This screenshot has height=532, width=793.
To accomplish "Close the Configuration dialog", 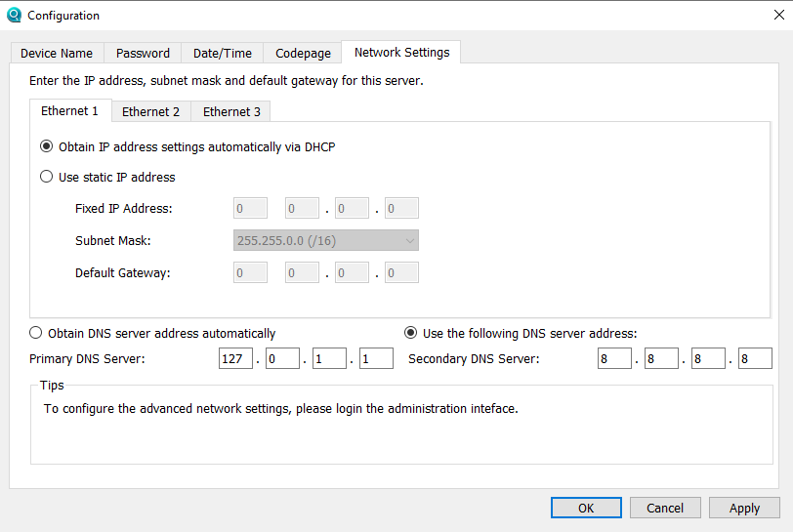I will click(779, 15).
